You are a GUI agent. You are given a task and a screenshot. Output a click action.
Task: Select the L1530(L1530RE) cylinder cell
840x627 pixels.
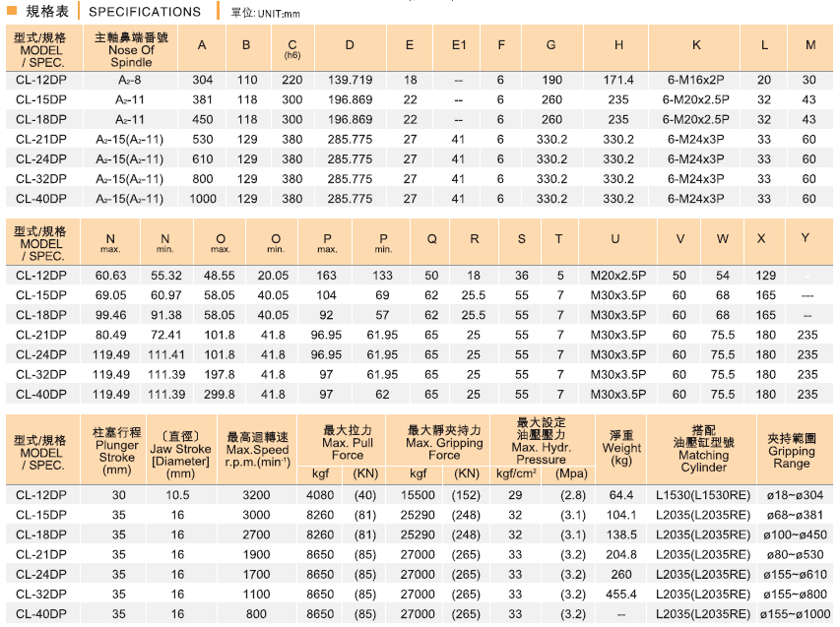click(703, 494)
